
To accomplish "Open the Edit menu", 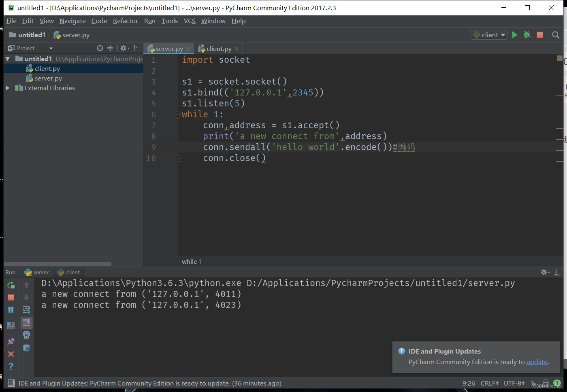I will coord(28,21).
